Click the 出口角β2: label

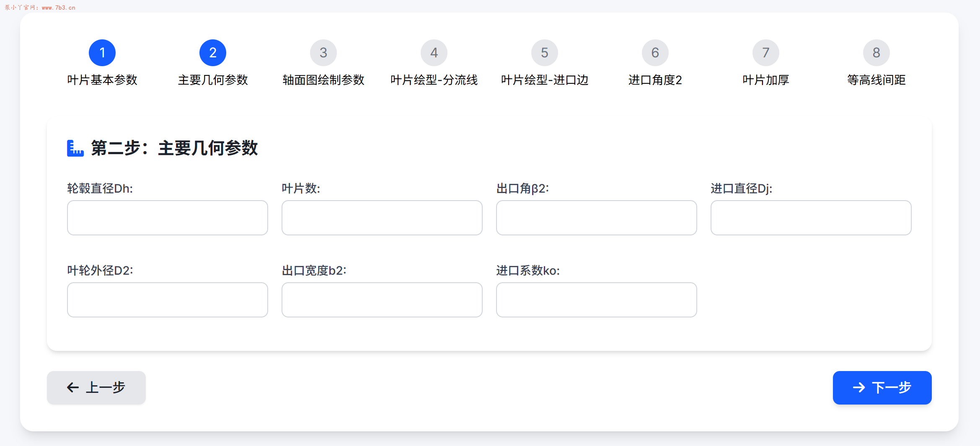522,188
